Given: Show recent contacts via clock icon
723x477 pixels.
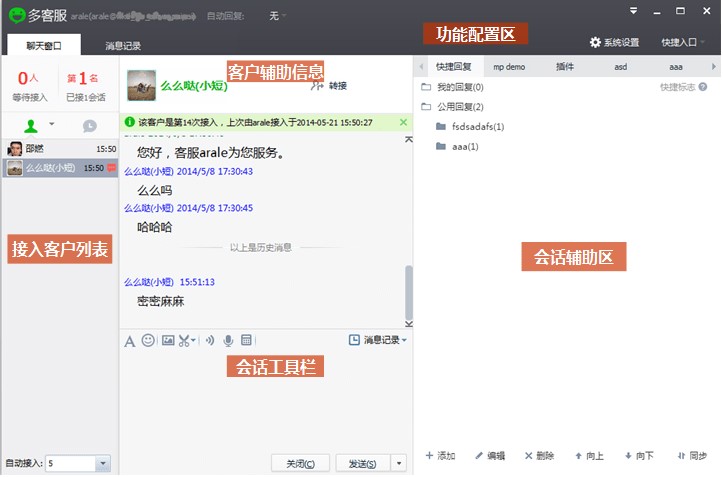Looking at the screenshot, I should [89, 126].
